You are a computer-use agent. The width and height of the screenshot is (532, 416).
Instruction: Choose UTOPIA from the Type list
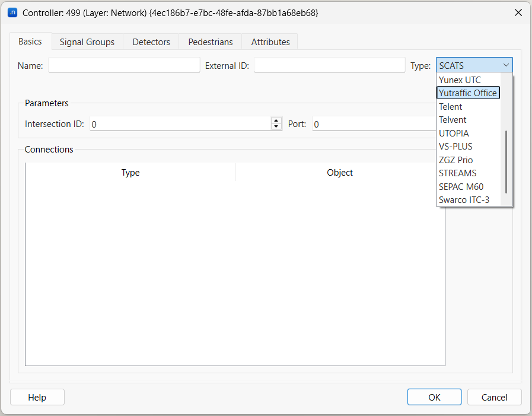click(x=468, y=134)
